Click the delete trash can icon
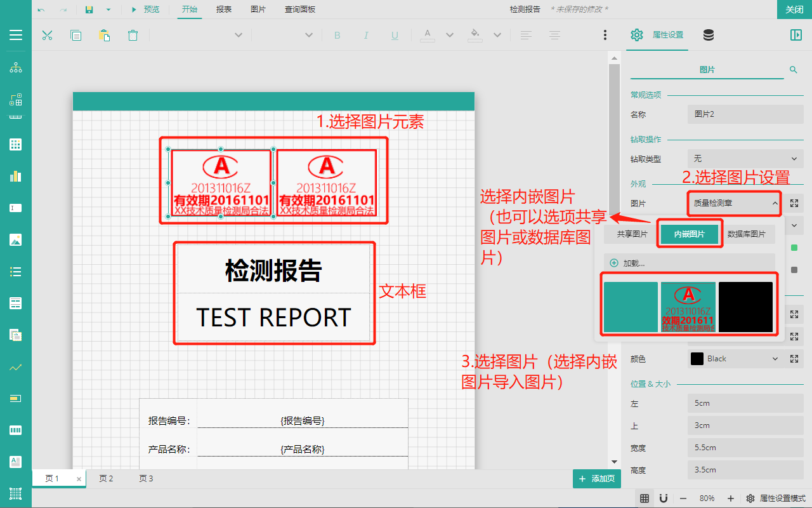This screenshot has height=508, width=812. click(133, 36)
